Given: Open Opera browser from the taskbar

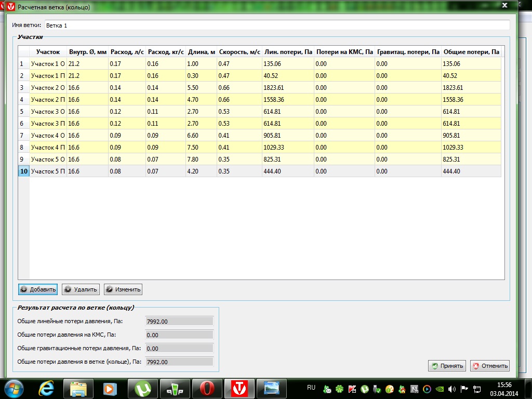Looking at the screenshot, I should 207,388.
